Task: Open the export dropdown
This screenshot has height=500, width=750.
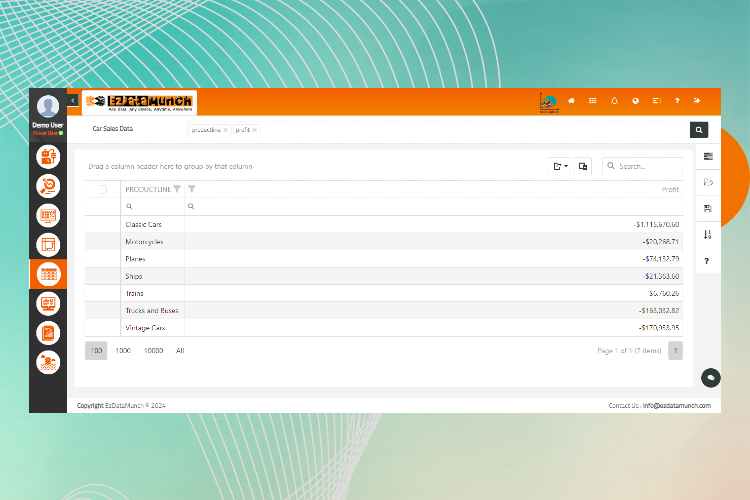Action: coord(560,166)
